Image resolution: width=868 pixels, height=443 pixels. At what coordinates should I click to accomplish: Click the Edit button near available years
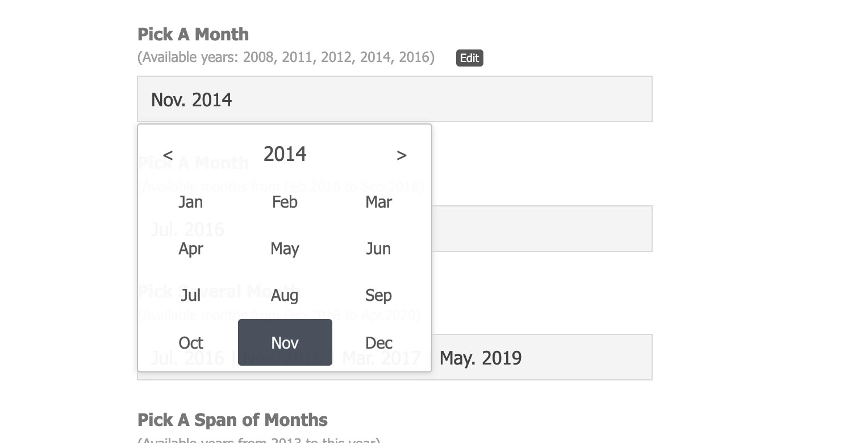[x=469, y=57]
